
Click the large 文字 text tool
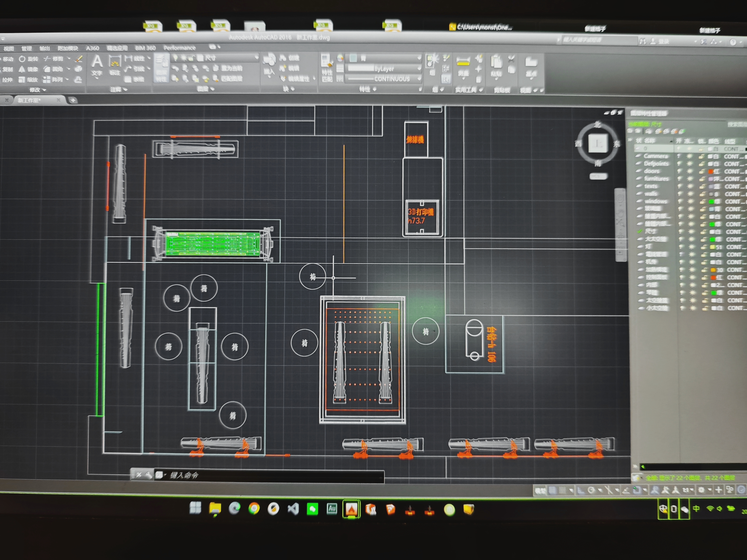pos(97,64)
